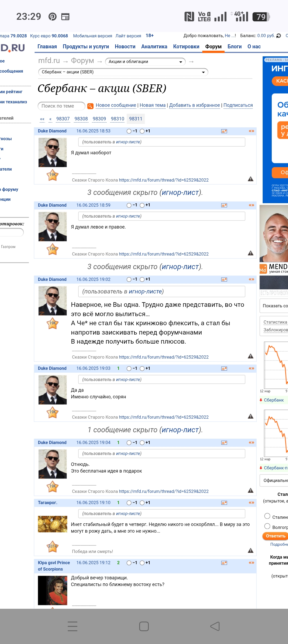Click the quote icon on the 19:02 post
The width and height of the screenshot is (288, 644).
tap(251, 280)
